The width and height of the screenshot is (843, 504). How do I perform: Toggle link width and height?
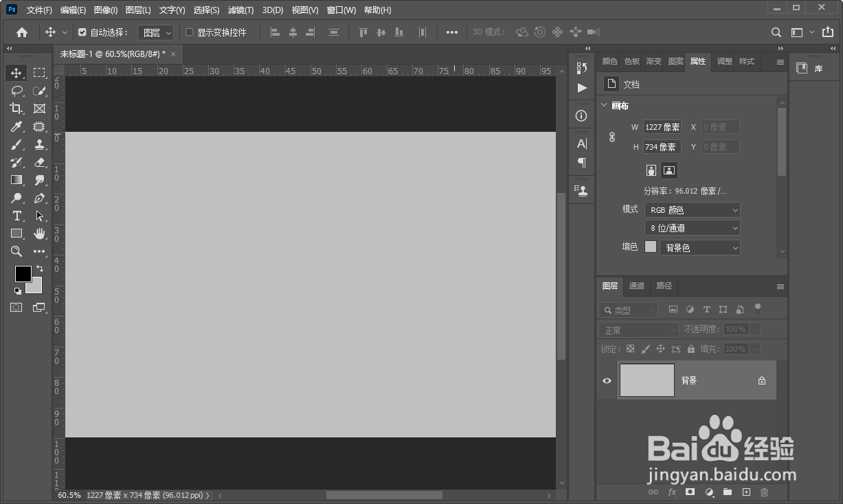[x=612, y=137]
